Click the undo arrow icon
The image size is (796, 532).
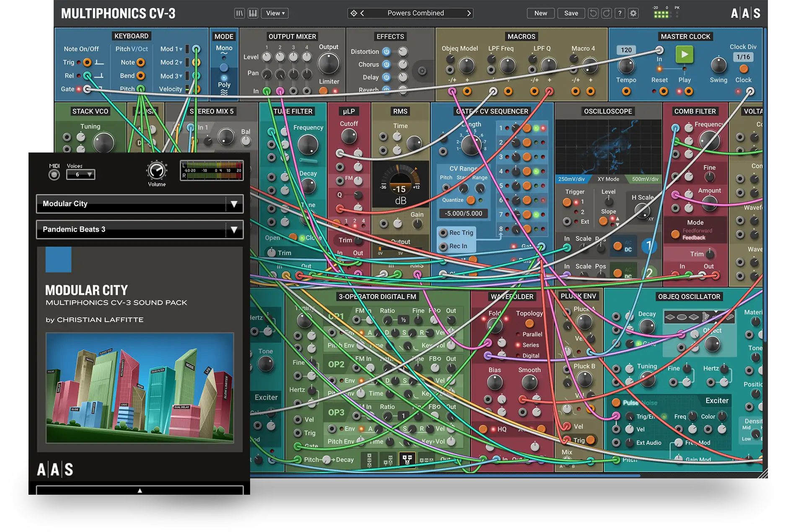[593, 13]
